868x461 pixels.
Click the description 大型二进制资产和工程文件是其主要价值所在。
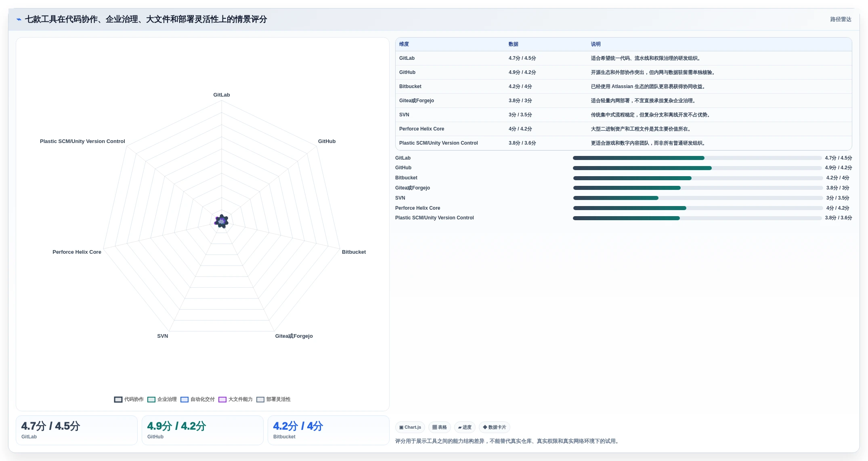click(642, 129)
